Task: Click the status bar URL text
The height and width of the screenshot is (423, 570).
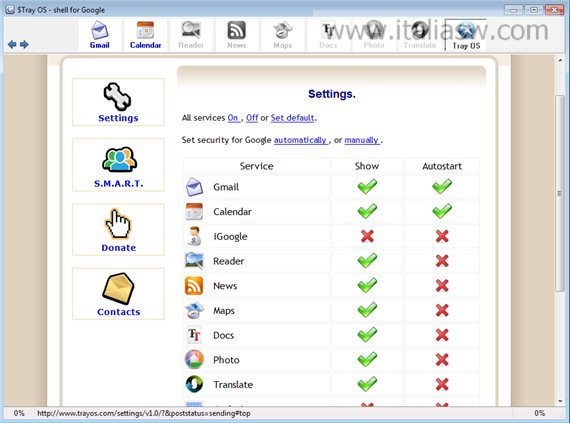Action: 144,413
